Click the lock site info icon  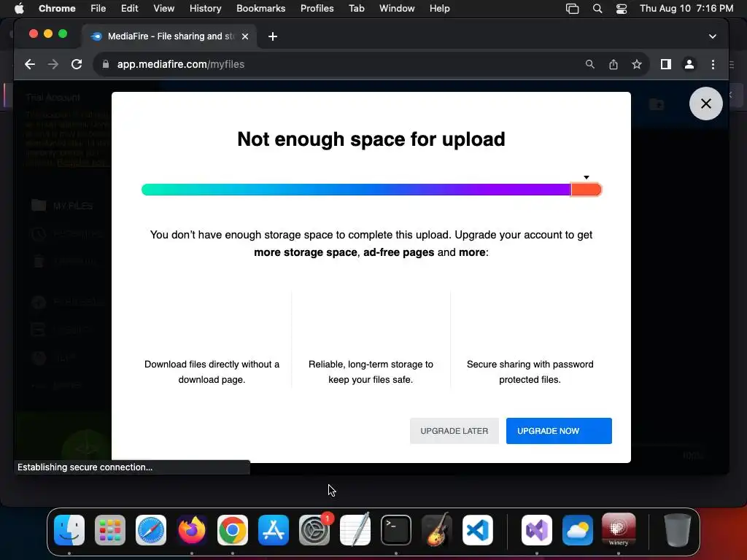(106, 64)
